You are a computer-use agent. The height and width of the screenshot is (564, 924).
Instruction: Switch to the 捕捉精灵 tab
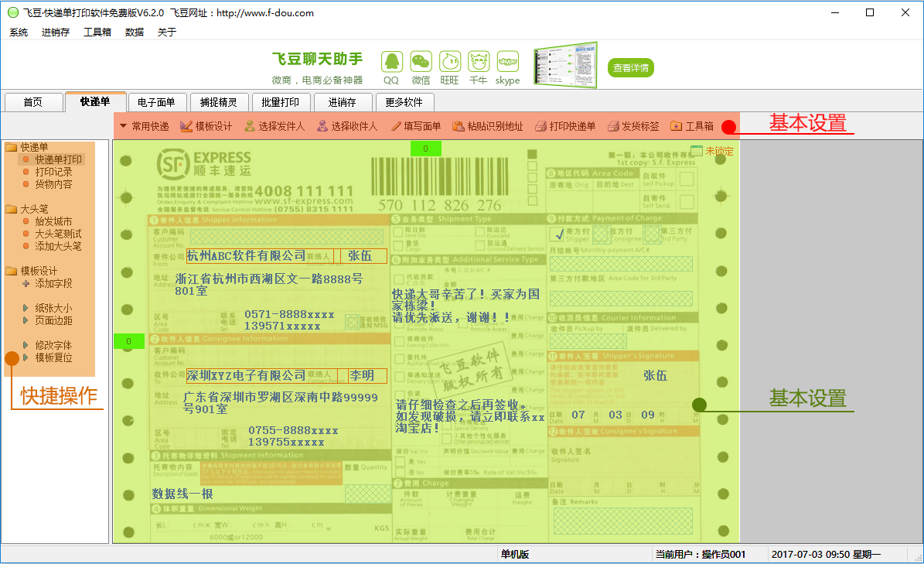pyautogui.click(x=219, y=103)
